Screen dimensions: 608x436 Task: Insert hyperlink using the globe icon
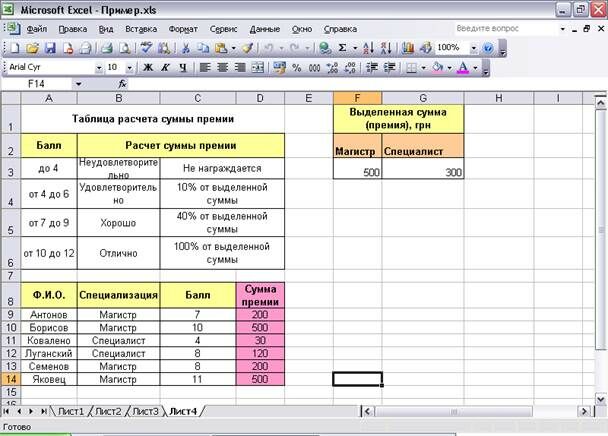(325, 48)
